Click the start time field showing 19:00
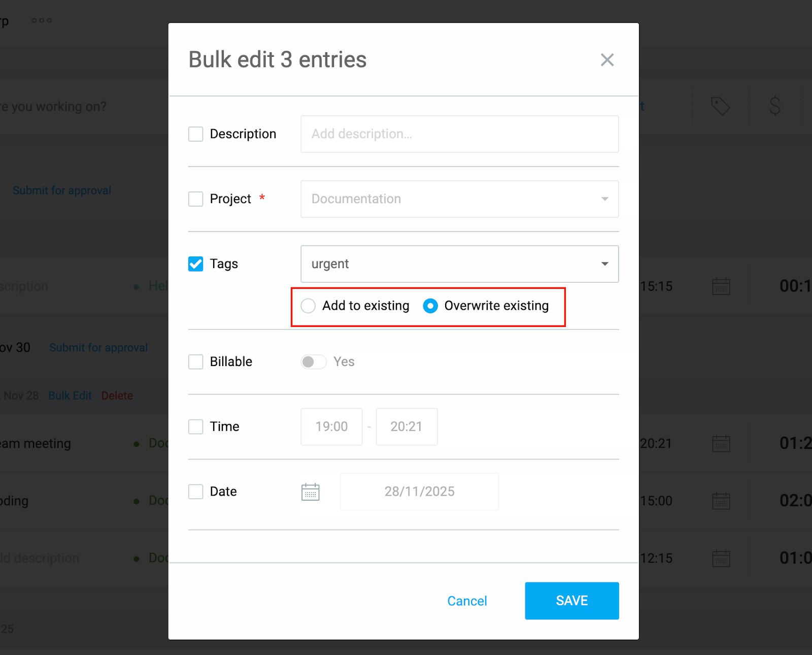 (331, 427)
